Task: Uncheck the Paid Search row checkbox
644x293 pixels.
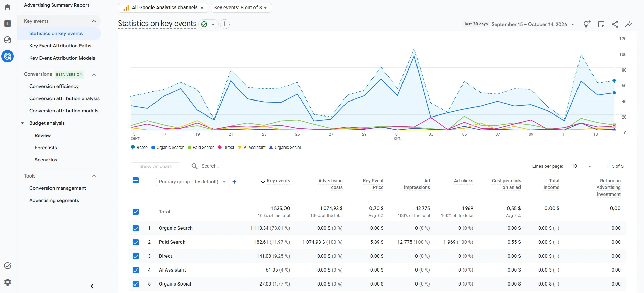Action: tap(136, 242)
